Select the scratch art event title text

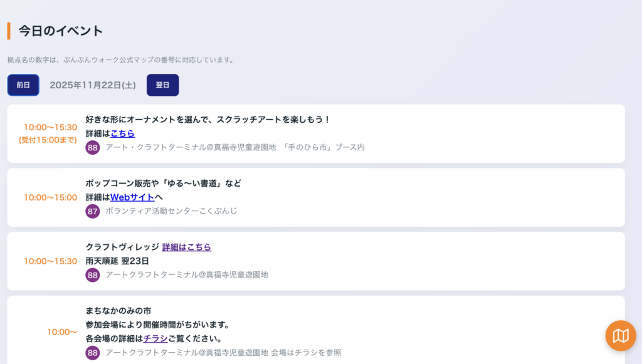pyautogui.click(x=208, y=120)
